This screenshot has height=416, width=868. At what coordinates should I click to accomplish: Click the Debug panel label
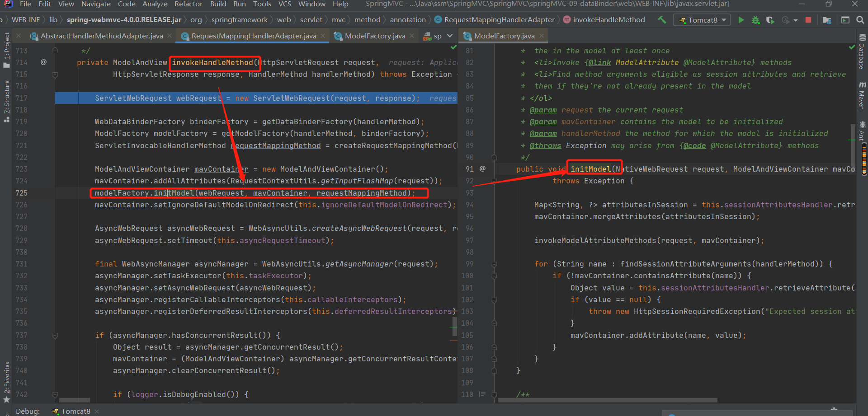[x=28, y=411]
